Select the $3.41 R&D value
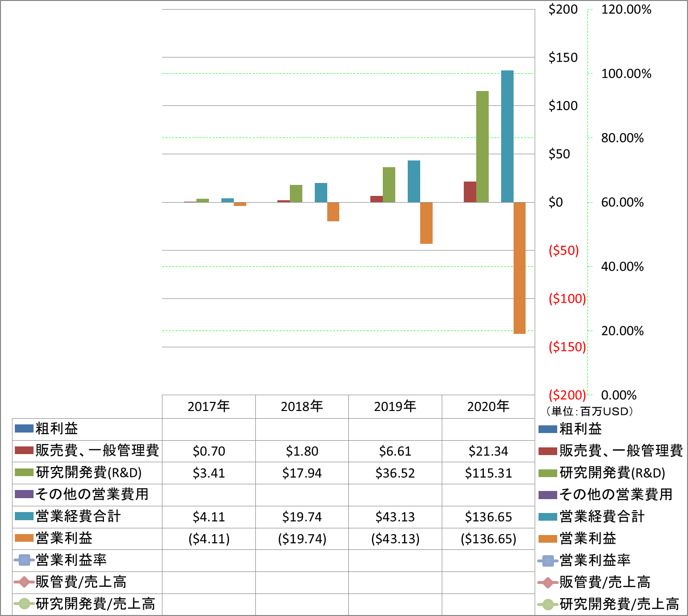 click(x=209, y=473)
